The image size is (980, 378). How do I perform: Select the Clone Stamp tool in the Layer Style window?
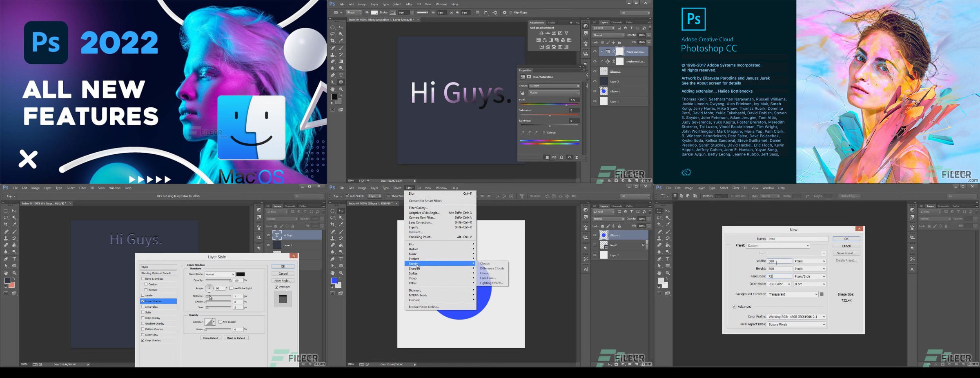click(6, 238)
